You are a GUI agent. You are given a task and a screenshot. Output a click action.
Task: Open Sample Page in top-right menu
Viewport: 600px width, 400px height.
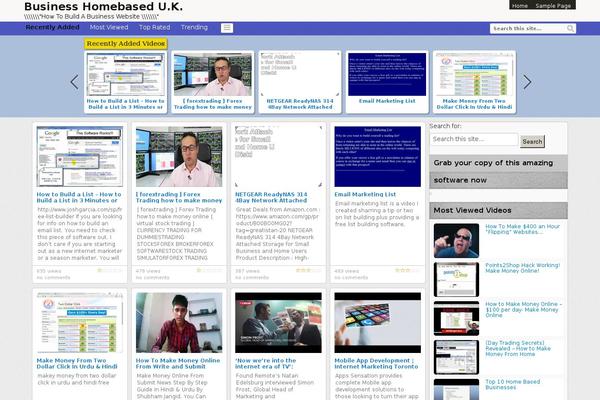(x=553, y=5)
